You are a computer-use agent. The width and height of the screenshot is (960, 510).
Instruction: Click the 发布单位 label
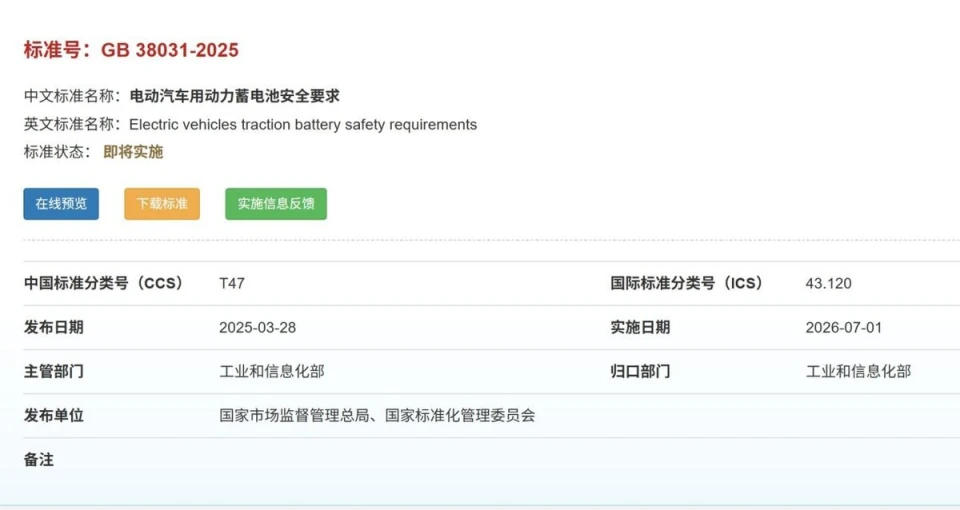(x=53, y=416)
